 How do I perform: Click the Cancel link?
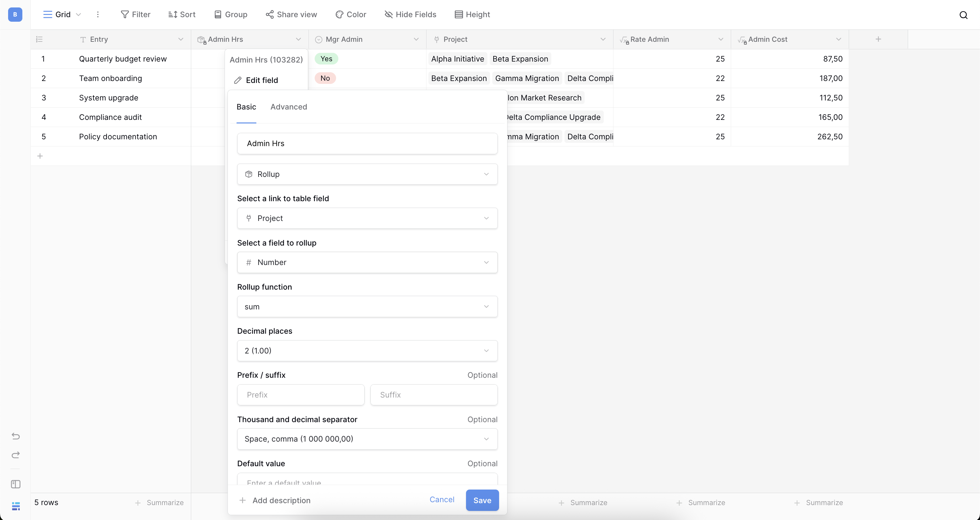442,500
